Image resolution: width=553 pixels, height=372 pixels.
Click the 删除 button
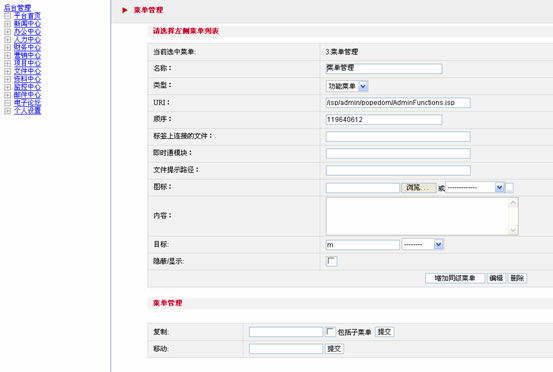pyautogui.click(x=517, y=278)
